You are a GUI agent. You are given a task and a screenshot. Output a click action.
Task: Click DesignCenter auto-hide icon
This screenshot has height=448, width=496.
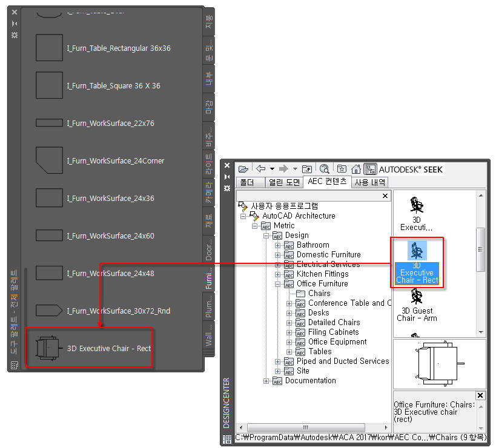(x=227, y=177)
